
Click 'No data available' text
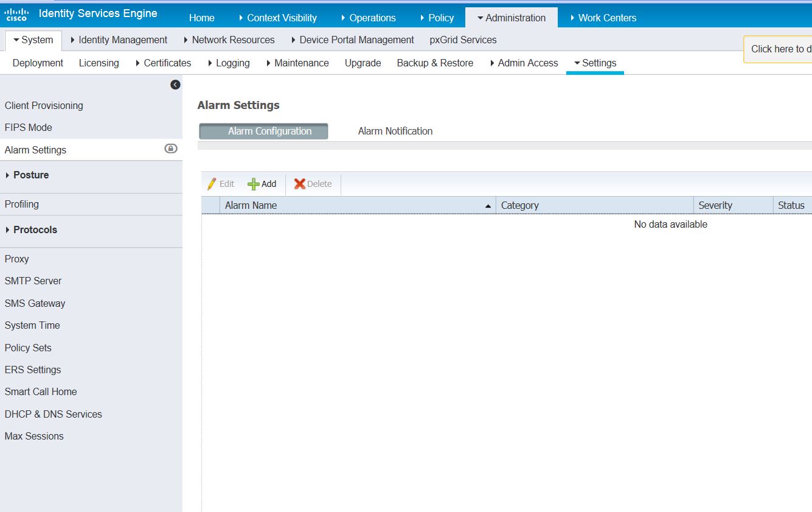[670, 224]
